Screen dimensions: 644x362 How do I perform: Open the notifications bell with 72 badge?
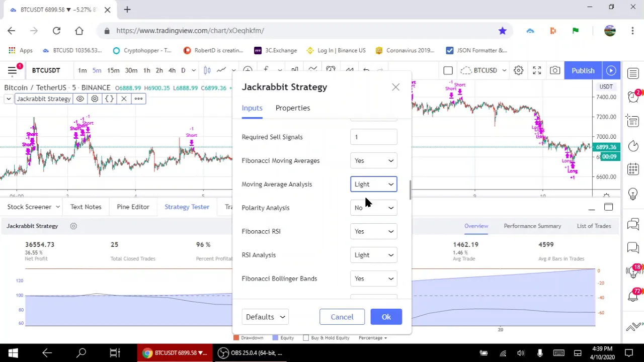633,296
